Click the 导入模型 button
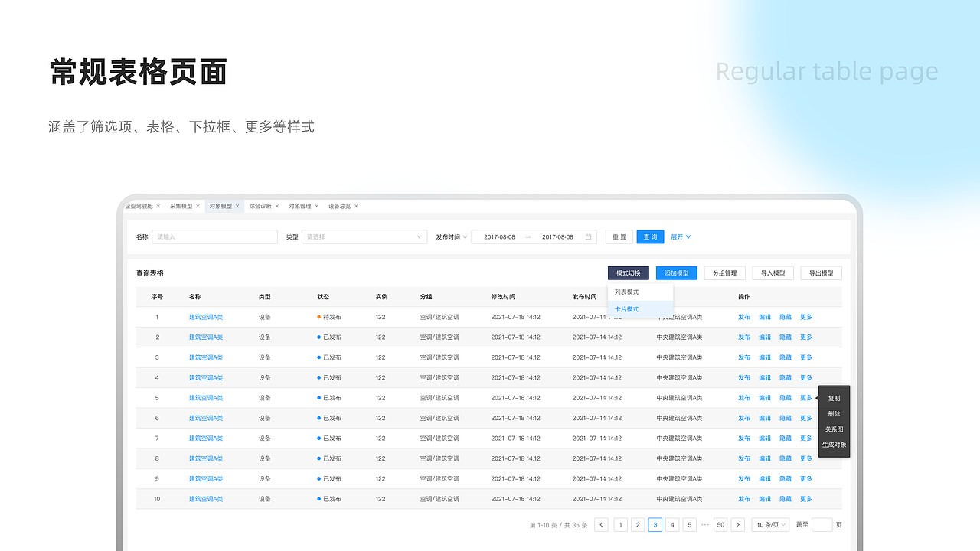The width and height of the screenshot is (980, 551). 773,273
